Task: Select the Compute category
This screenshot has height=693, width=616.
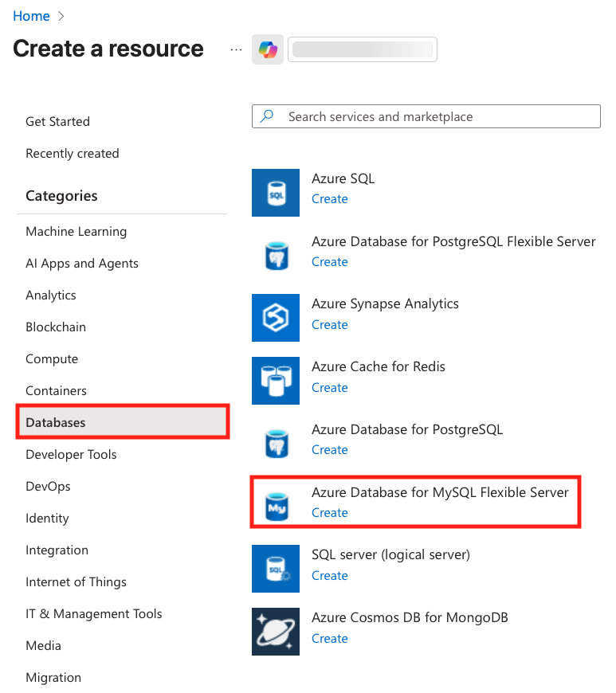Action: 52,359
